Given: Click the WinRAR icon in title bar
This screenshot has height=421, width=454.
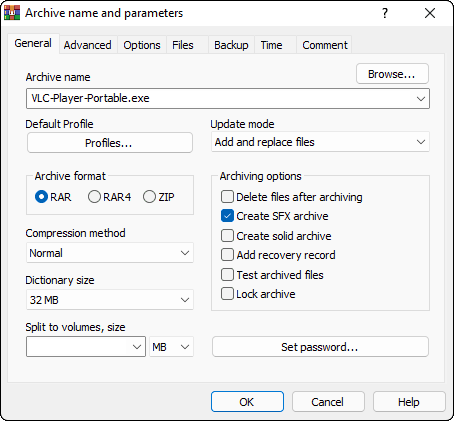Looking at the screenshot, I should [x=12, y=13].
